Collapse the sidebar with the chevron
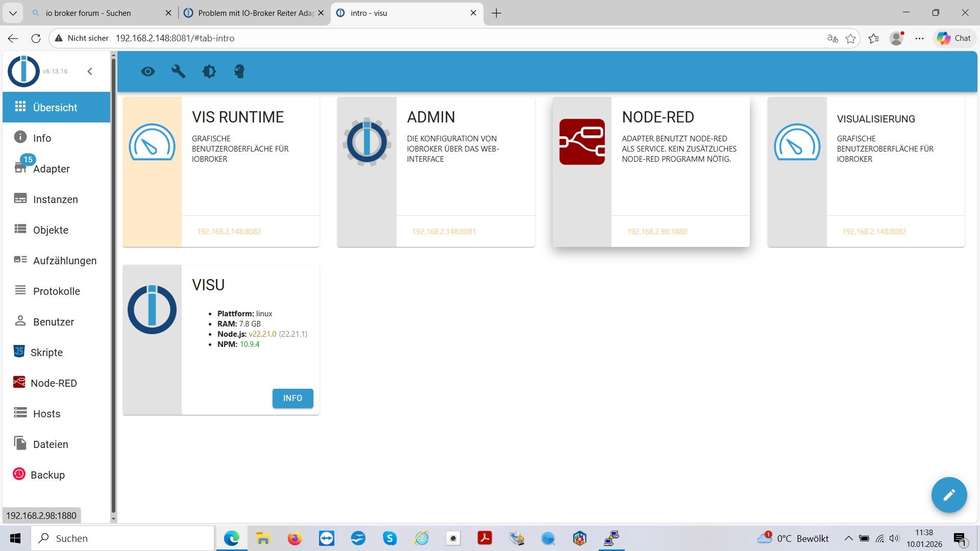980x551 pixels. tap(90, 71)
